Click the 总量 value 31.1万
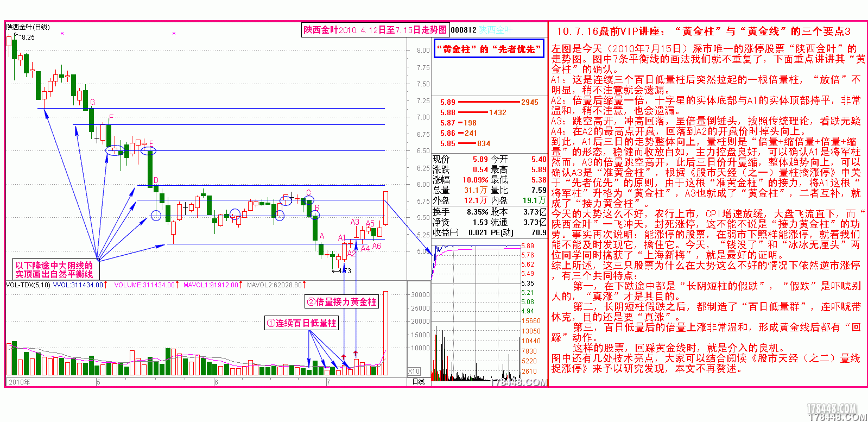 476,190
